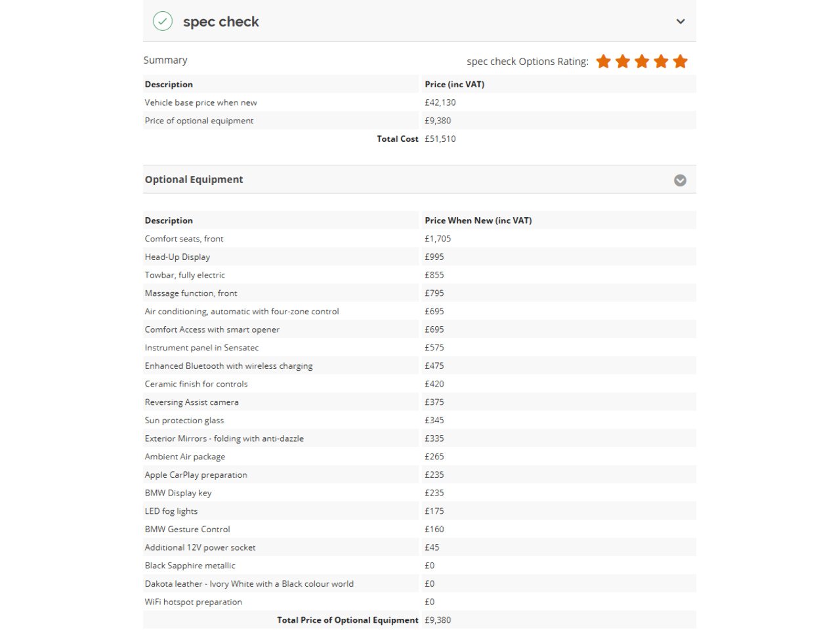This screenshot has width=840, height=630.
Task: Select the Comfort seats, front row
Action: pos(419,239)
